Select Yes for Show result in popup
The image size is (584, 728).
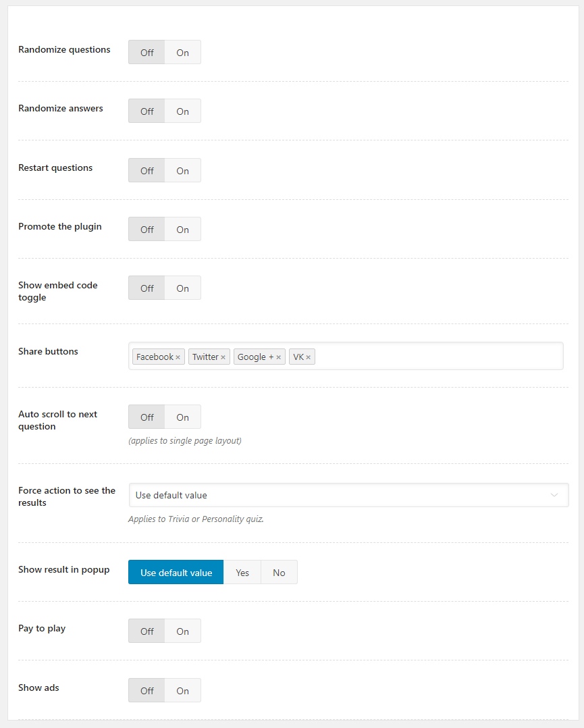242,573
